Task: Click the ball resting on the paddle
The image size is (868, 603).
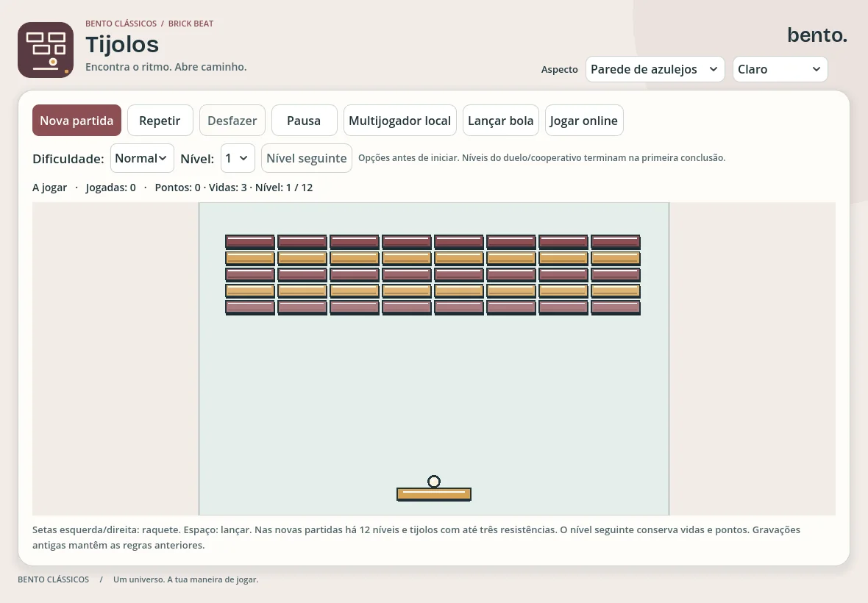Action: click(x=434, y=482)
